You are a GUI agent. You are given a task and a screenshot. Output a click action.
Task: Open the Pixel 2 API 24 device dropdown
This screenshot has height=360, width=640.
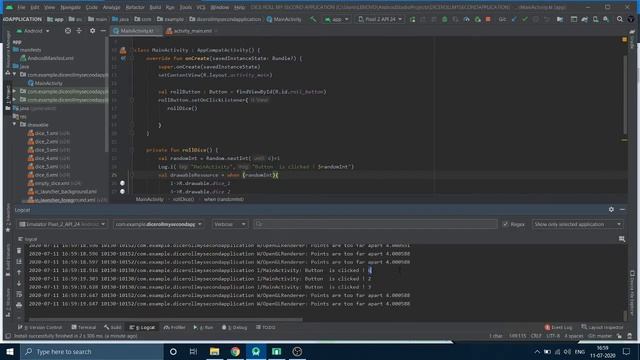tap(380, 19)
